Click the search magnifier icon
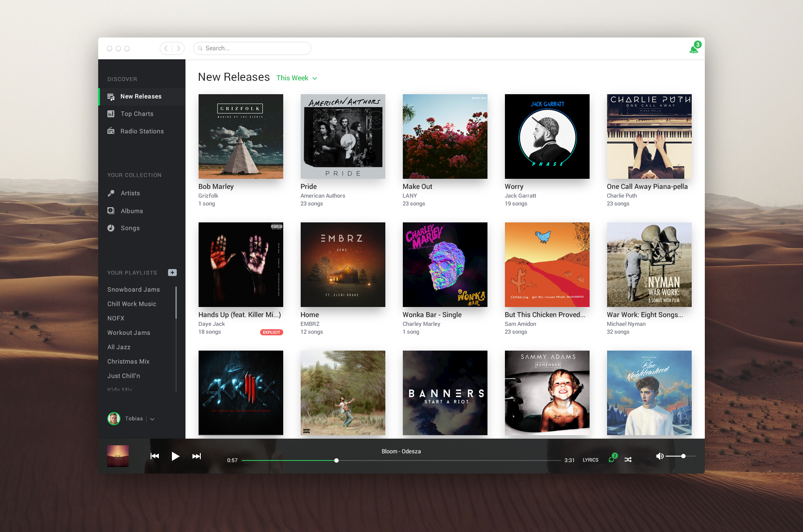803x532 pixels. coord(200,48)
